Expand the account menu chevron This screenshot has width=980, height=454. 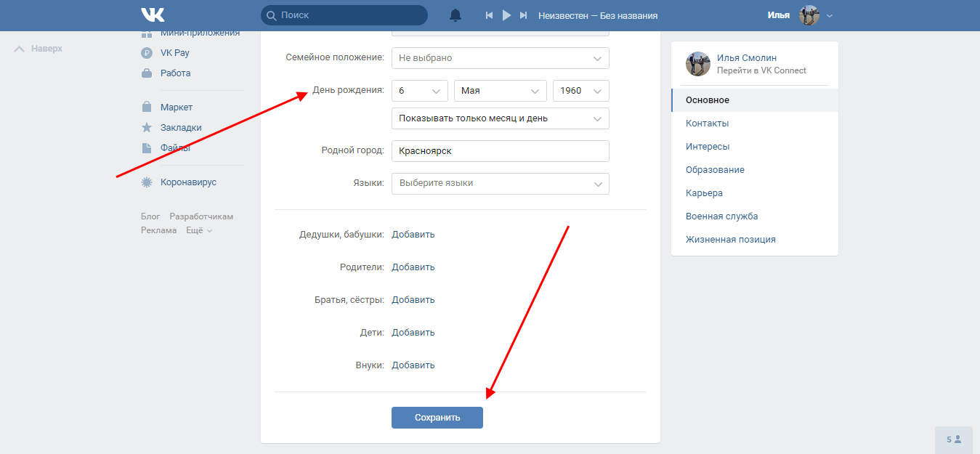tap(830, 15)
